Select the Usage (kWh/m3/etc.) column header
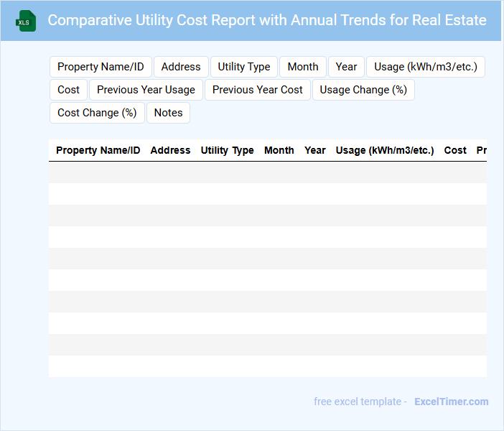 click(x=384, y=150)
